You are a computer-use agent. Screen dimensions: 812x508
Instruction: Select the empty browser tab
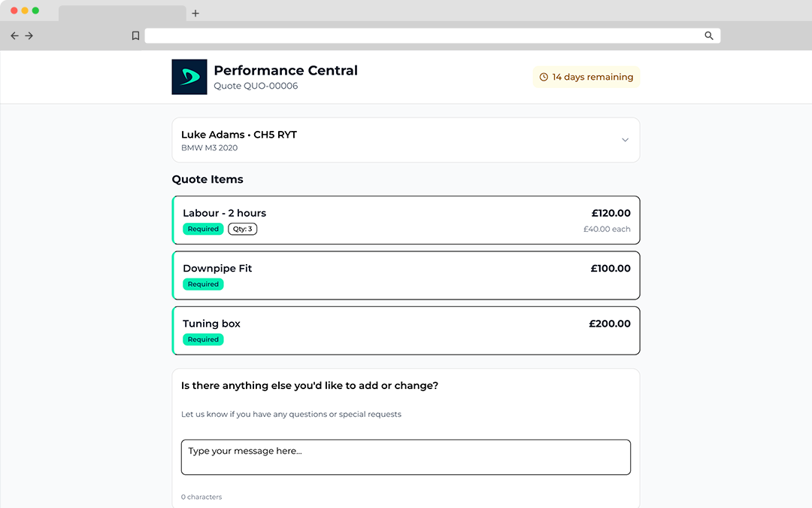(122, 13)
